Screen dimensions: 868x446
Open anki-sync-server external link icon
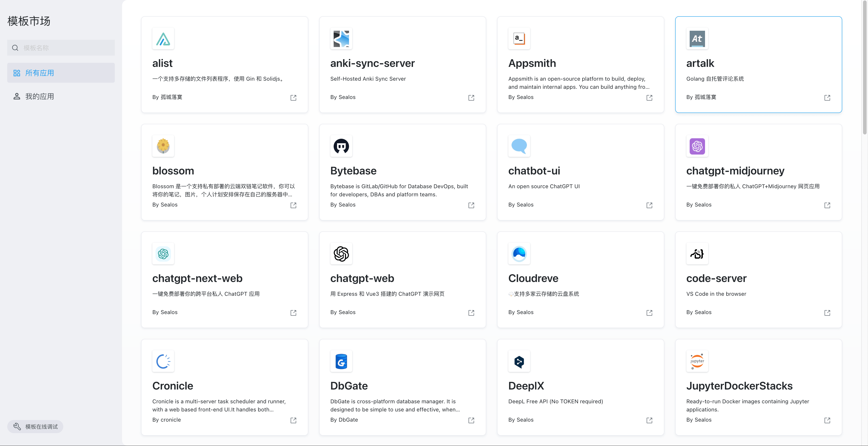pos(471,98)
